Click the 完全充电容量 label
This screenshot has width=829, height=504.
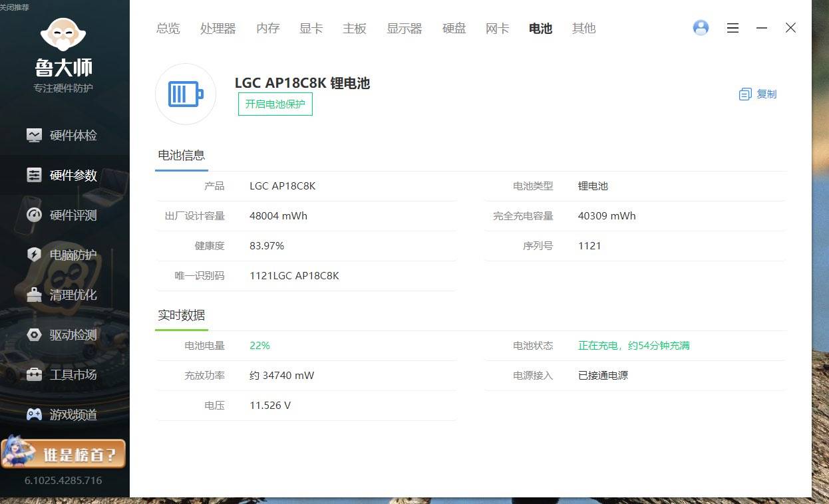523,216
